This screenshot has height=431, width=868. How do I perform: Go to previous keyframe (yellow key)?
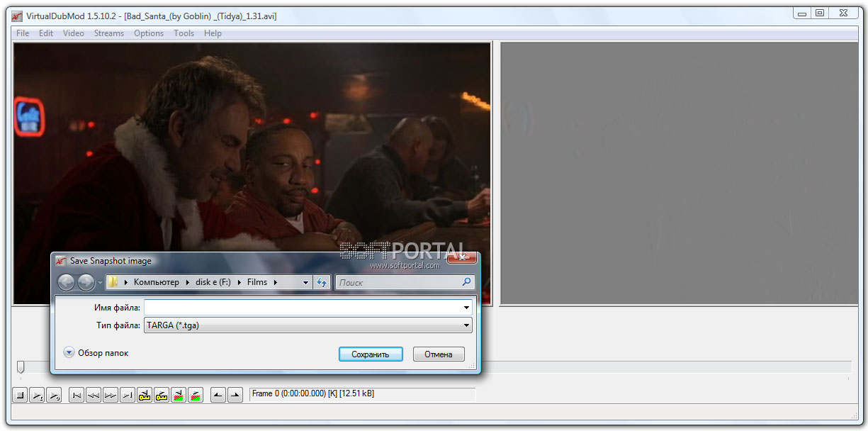pyautogui.click(x=145, y=396)
